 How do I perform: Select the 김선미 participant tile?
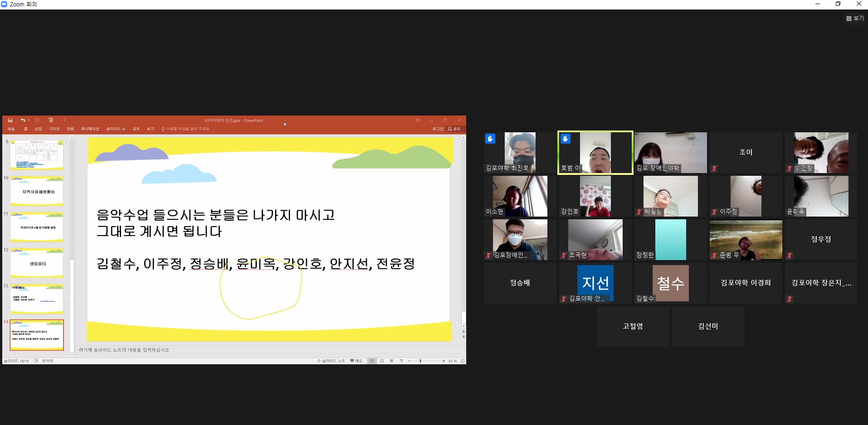click(708, 327)
